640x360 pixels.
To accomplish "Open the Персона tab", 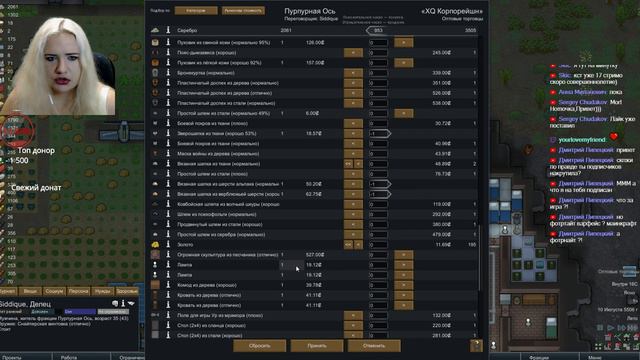I will pos(78,291).
